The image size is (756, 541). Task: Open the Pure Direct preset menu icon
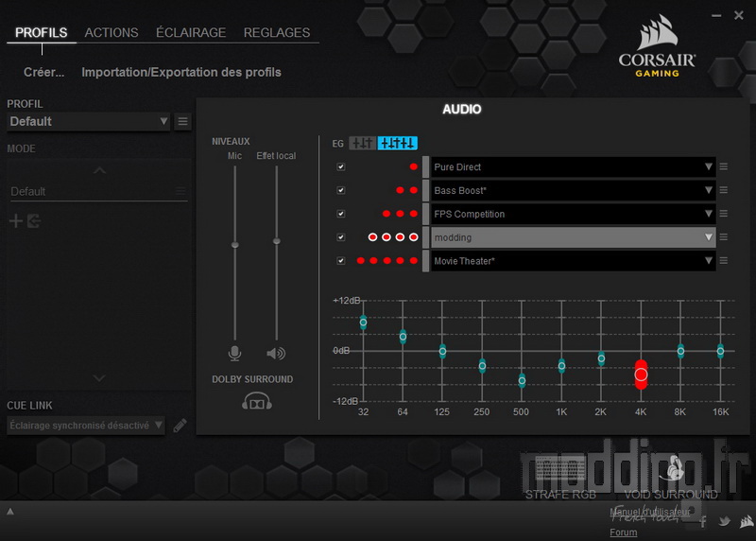point(724,167)
